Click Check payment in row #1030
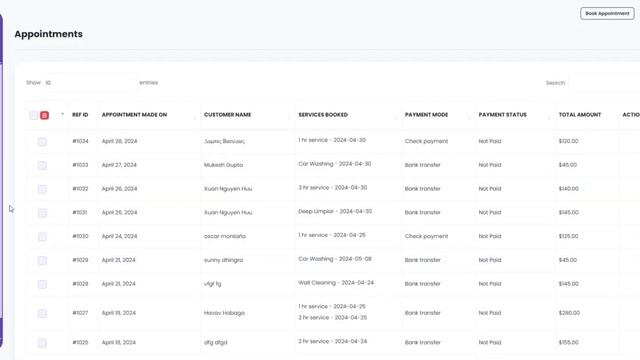Viewport: 640px width, 360px height. coord(426,236)
